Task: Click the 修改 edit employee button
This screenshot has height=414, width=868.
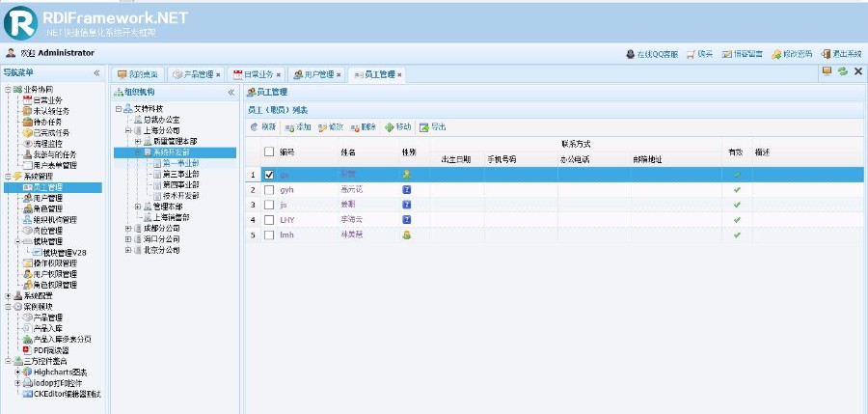Action: pyautogui.click(x=331, y=127)
